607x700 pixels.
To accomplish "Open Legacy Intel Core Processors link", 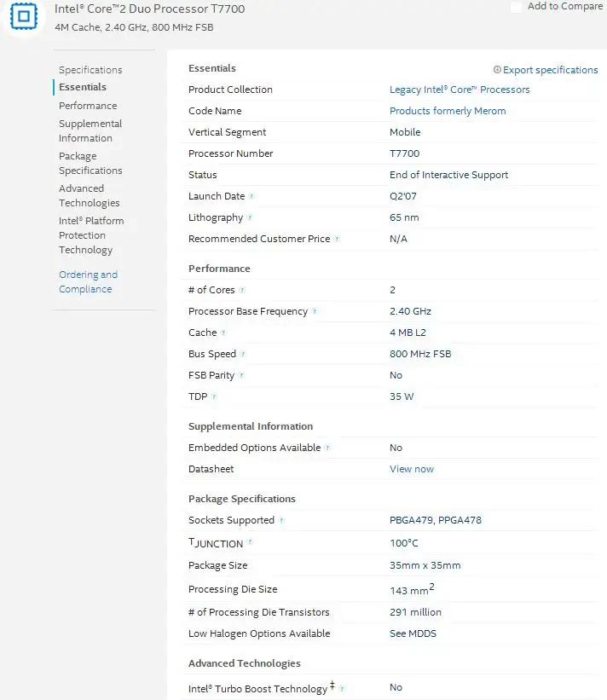I will pos(460,90).
